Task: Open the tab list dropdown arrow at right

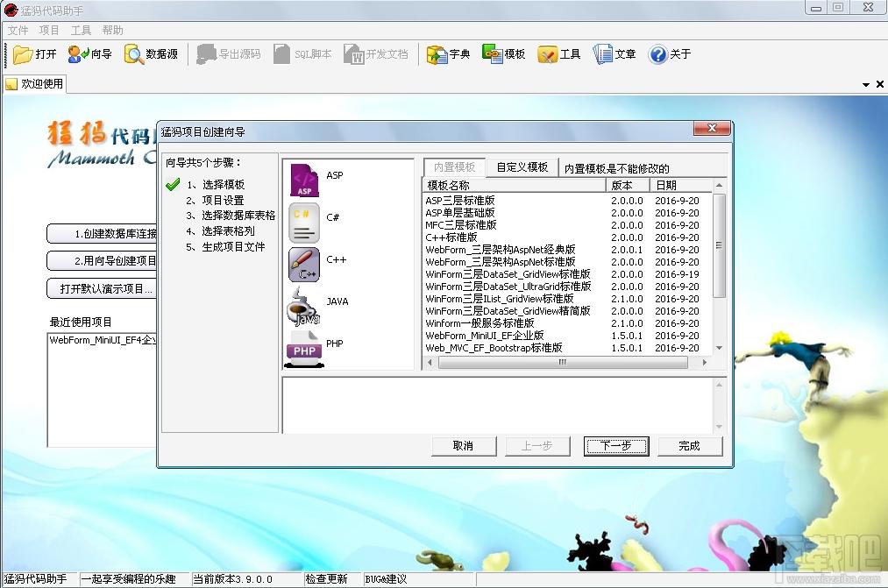Action: pos(866,84)
